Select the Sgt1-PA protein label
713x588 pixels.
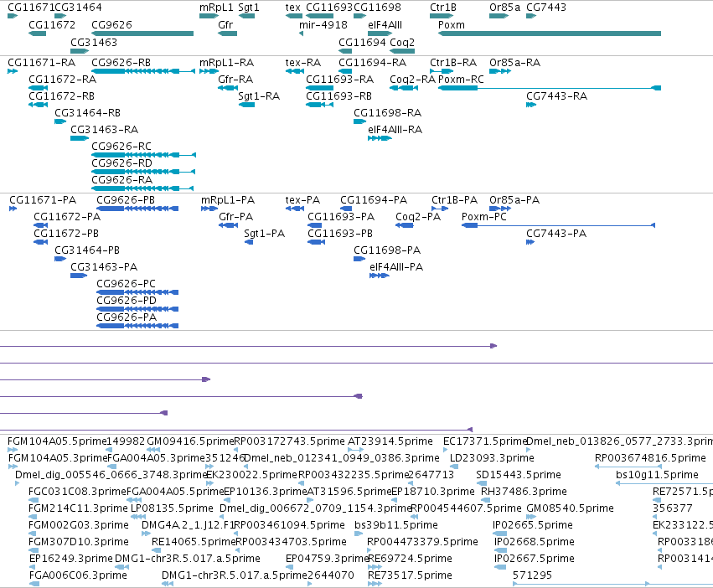(264, 234)
